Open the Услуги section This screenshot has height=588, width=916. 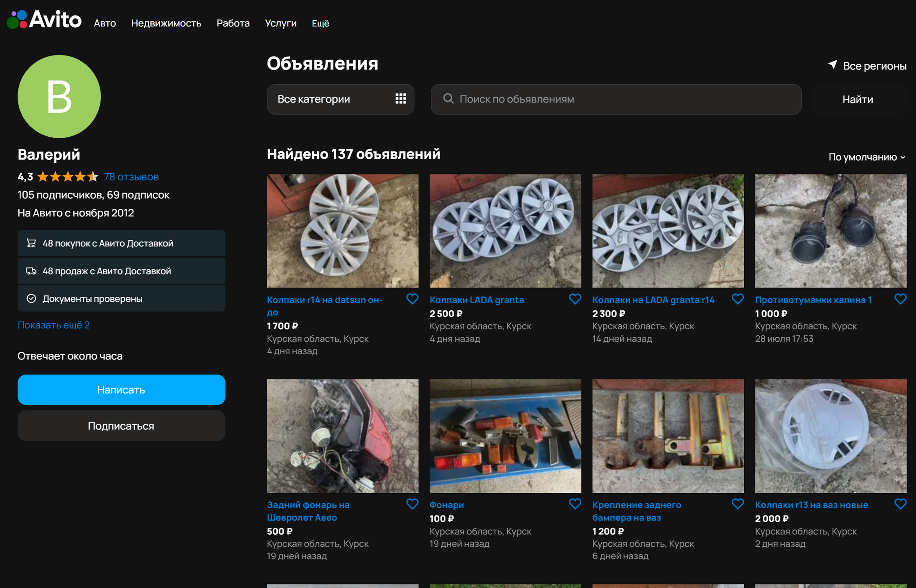[x=280, y=23]
